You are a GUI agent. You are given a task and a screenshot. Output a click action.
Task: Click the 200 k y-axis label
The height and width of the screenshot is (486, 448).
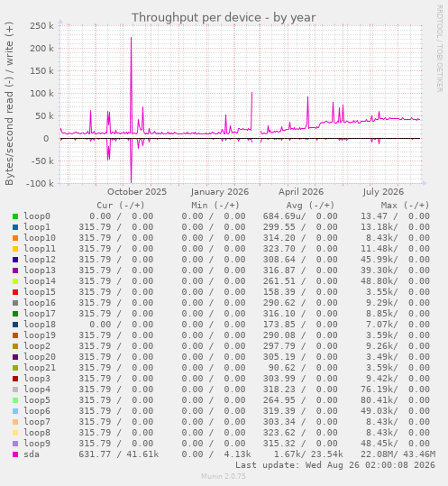point(41,49)
